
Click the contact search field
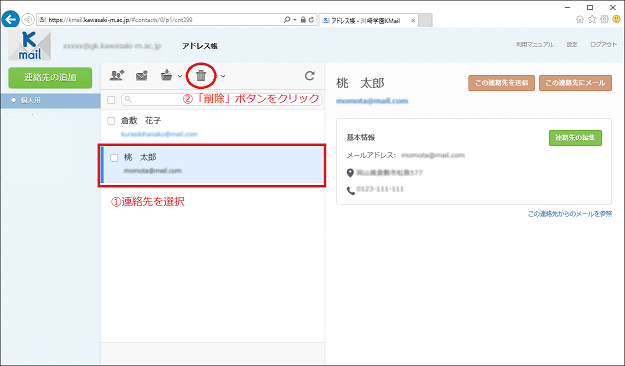coord(221,99)
